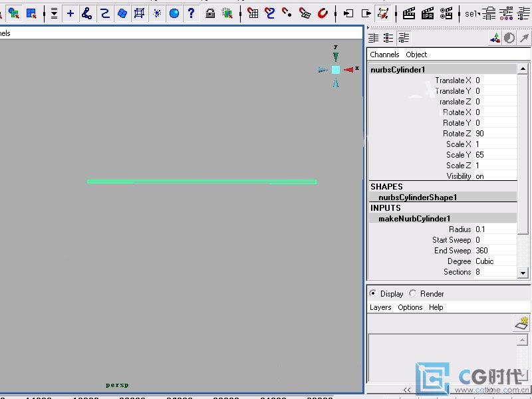Click first sidebar toggle icon right of sel
Image resolution: width=532 pixels, height=399 pixels.
(489, 13)
